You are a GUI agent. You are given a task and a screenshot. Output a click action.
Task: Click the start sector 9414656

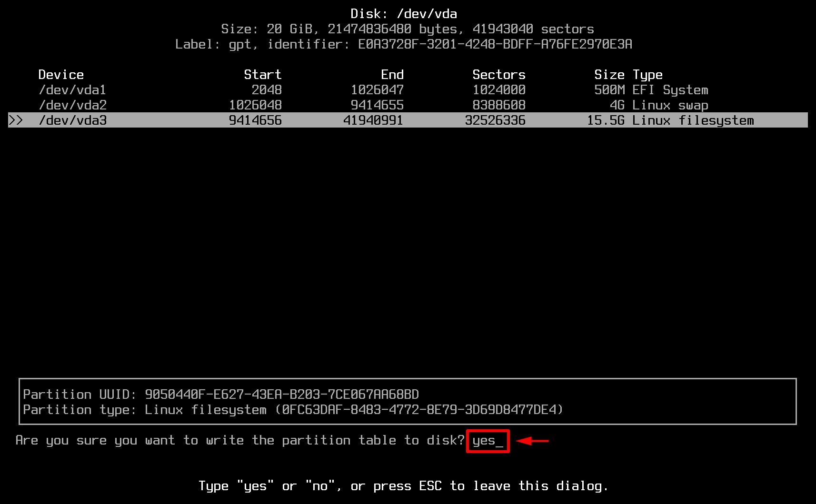(255, 120)
